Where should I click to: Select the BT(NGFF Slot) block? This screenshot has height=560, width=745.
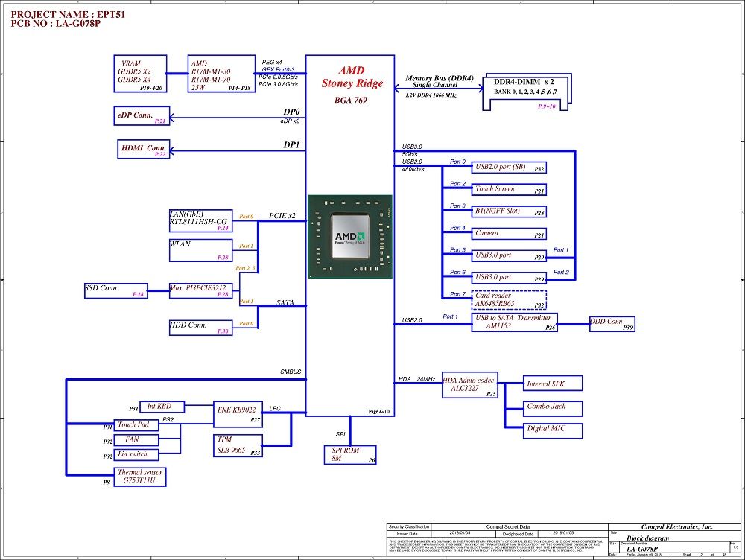(509, 211)
